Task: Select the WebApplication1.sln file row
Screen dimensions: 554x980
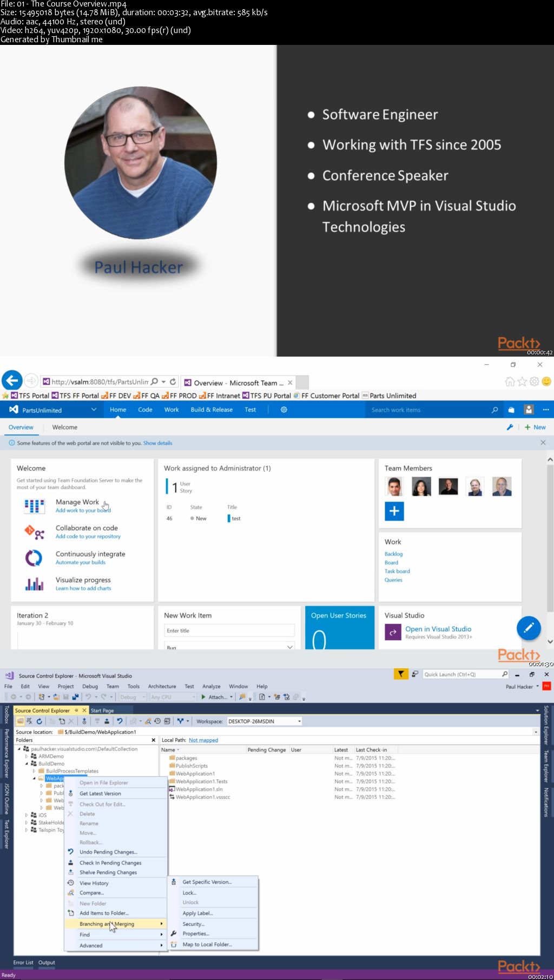Action: pyautogui.click(x=199, y=789)
